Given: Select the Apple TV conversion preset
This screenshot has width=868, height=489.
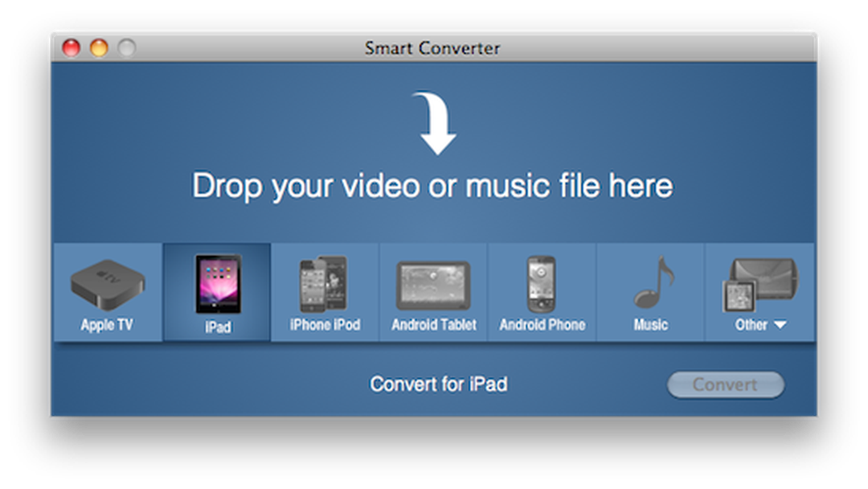Looking at the screenshot, I should [107, 292].
